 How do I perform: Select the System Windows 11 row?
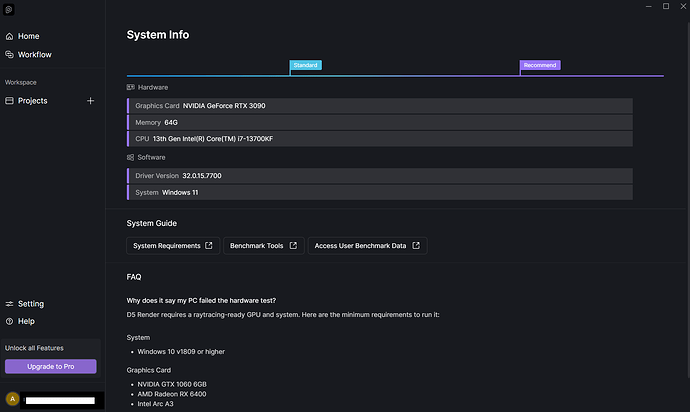tap(380, 192)
